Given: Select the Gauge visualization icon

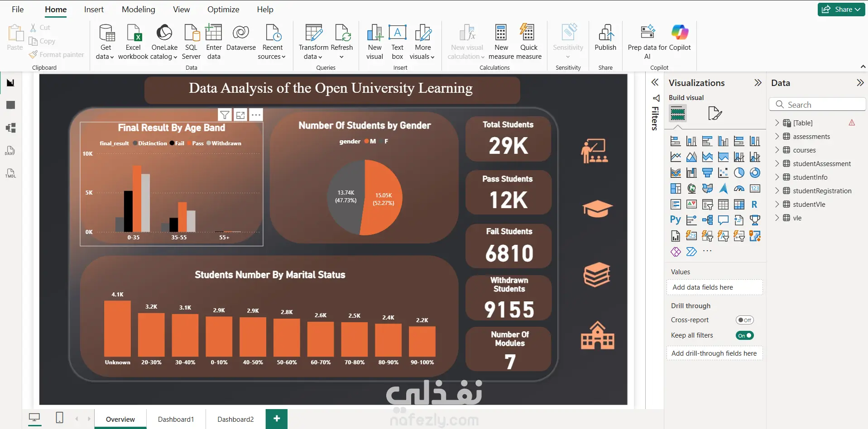Looking at the screenshot, I should 739,189.
